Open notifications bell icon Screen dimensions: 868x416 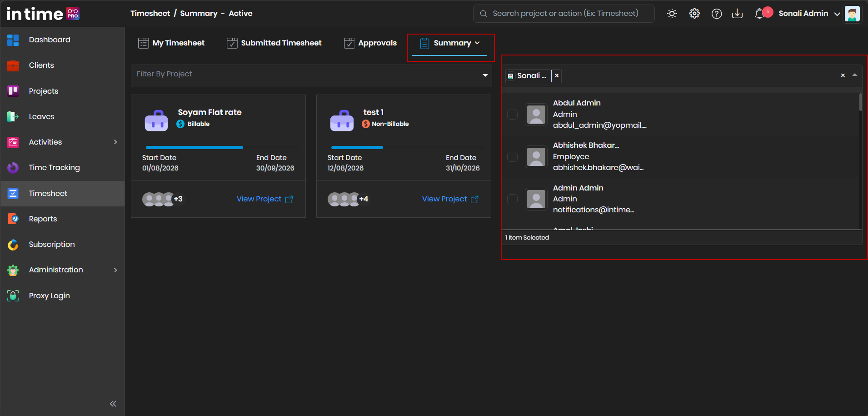click(x=759, y=14)
